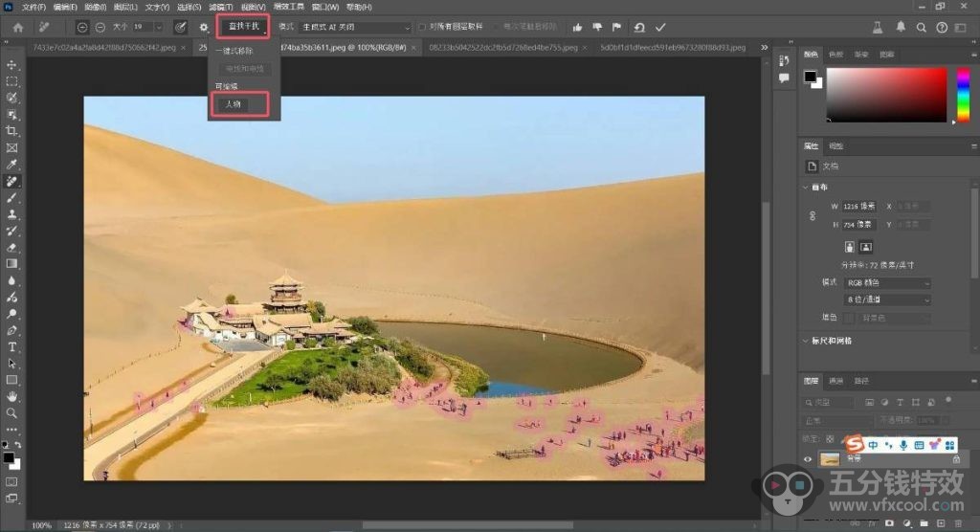Switch to the 5d0bf1d1dfeecd jpeg tab
Screen dimensions: 980x532
coord(673,48)
